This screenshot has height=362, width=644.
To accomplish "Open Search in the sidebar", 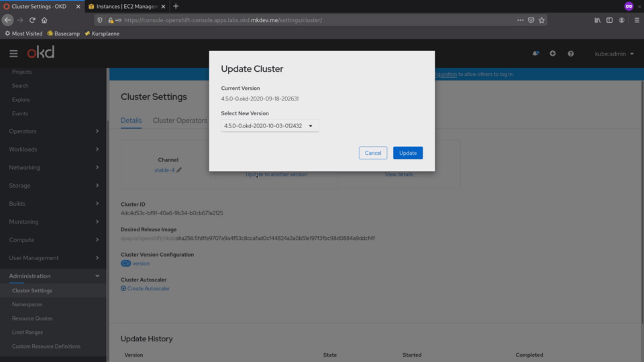I will pos(20,86).
